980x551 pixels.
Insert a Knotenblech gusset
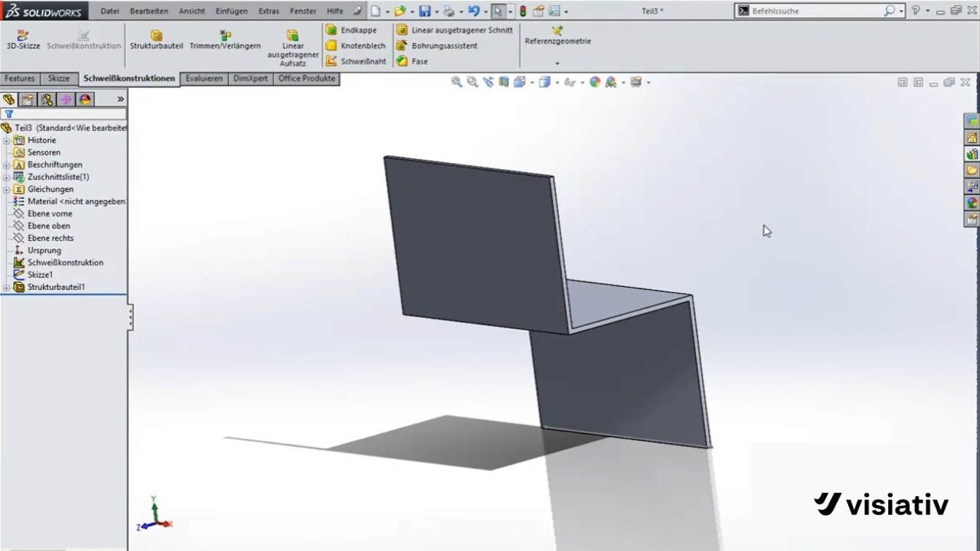click(x=355, y=46)
